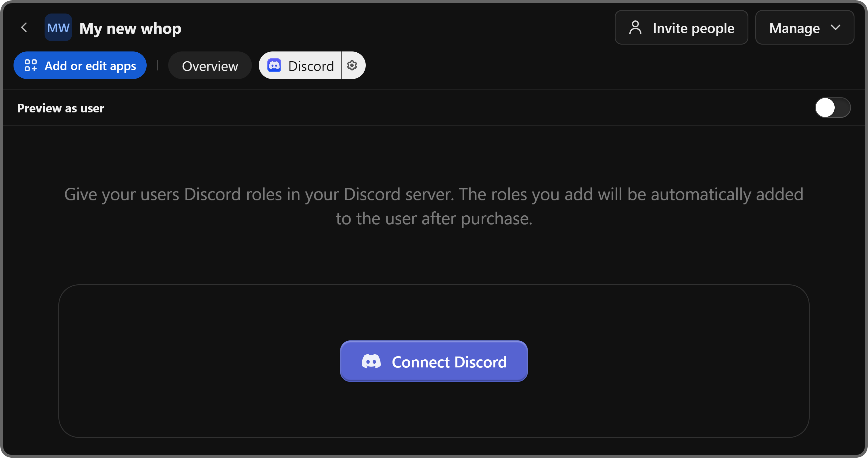868x458 pixels.
Task: Open the Manage dropdown menu
Action: tap(804, 28)
